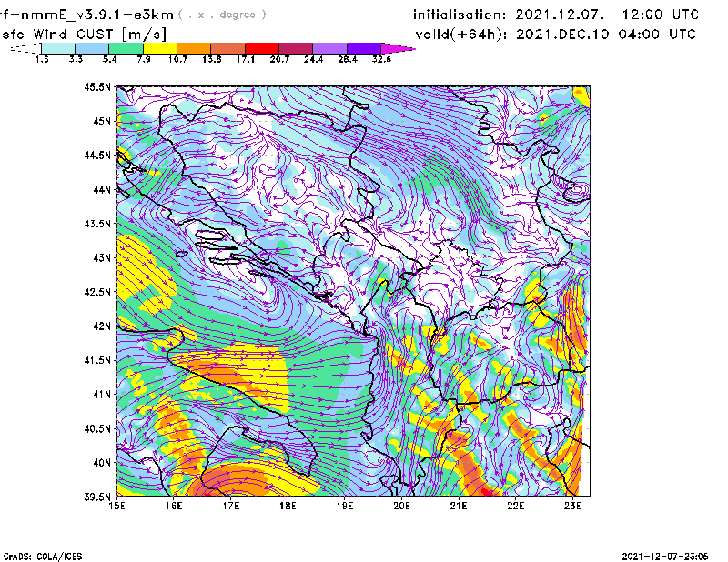The image size is (728, 562).
Task: Click the legend value 24.4
Action: click(x=313, y=59)
